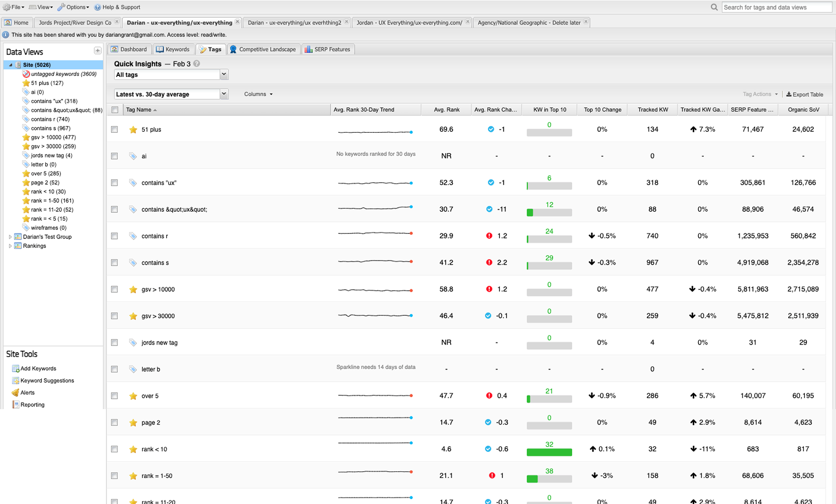Open the Options menu
Screen dimensions: 836x504
pyautogui.click(x=73, y=7)
